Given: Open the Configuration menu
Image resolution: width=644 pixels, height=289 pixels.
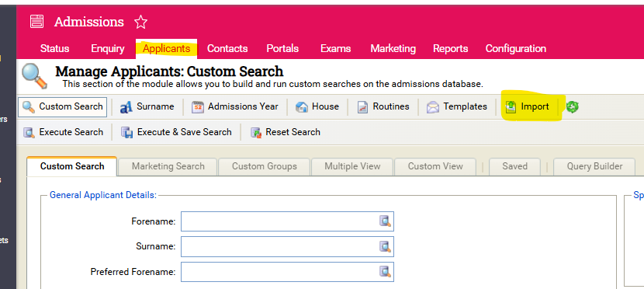Looking at the screenshot, I should pyautogui.click(x=516, y=48).
